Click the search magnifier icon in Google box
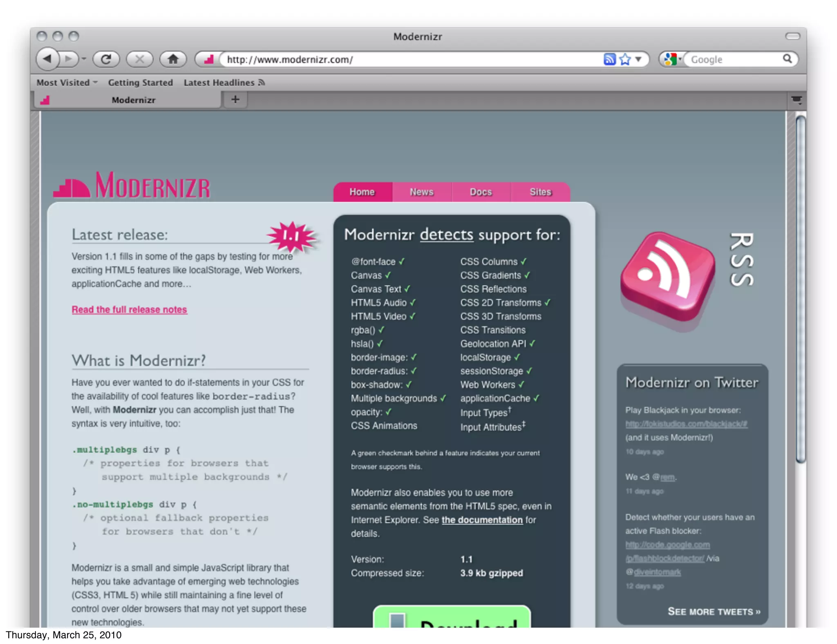837x644 pixels. (x=787, y=59)
